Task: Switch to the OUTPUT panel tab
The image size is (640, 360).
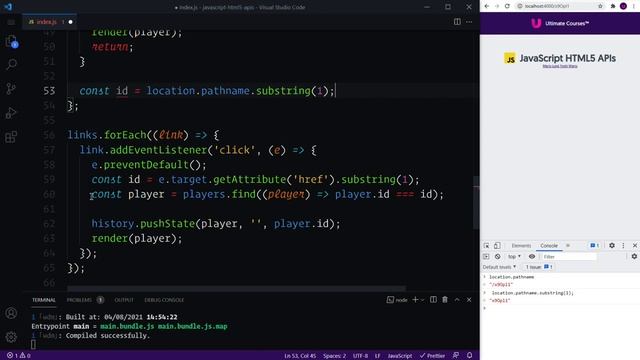Action: coord(124,300)
